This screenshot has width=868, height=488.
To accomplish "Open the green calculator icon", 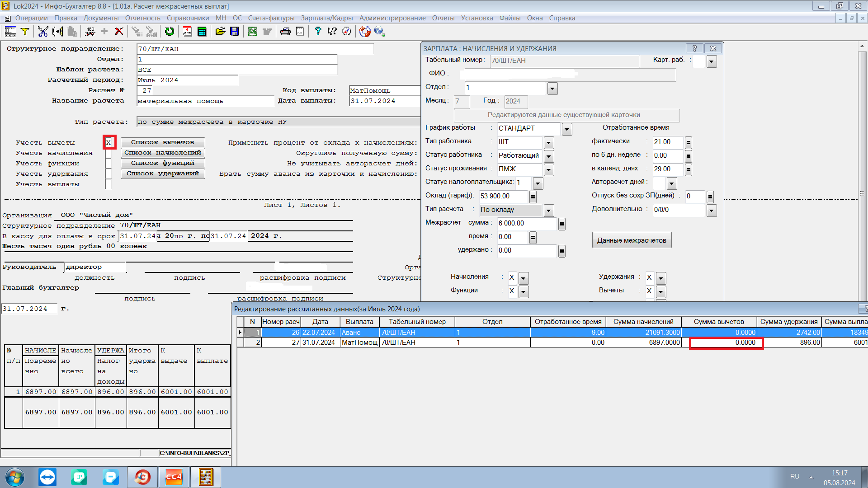I will [202, 31].
